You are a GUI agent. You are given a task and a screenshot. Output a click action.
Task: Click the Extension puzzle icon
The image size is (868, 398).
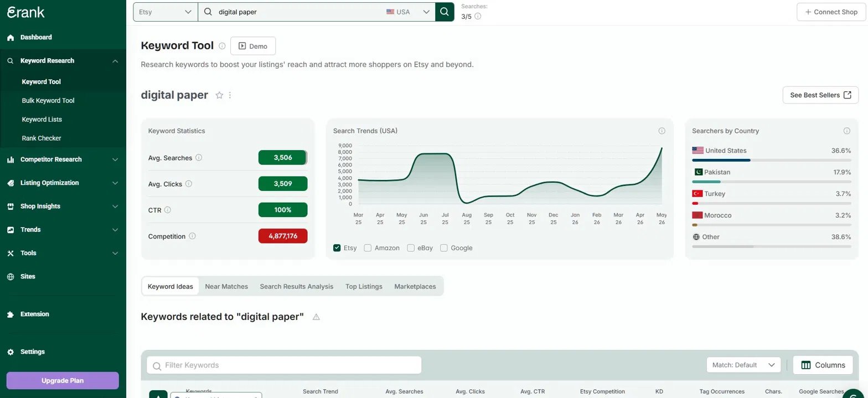pyautogui.click(x=11, y=314)
